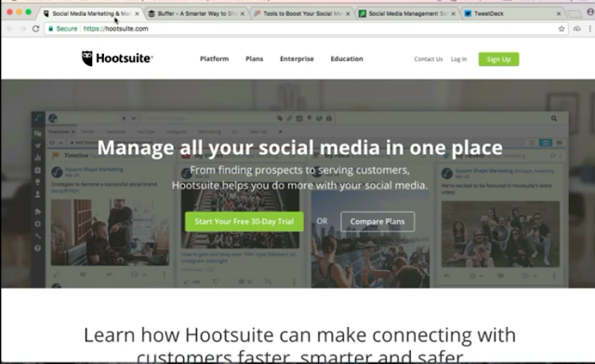Click the Contact Us link
The width and height of the screenshot is (595, 364).
coord(429,59)
